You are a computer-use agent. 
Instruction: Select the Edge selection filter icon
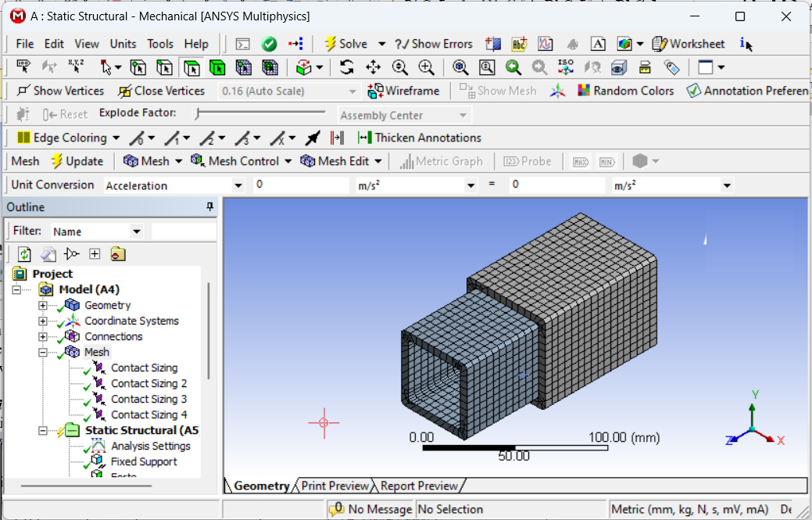(x=165, y=68)
